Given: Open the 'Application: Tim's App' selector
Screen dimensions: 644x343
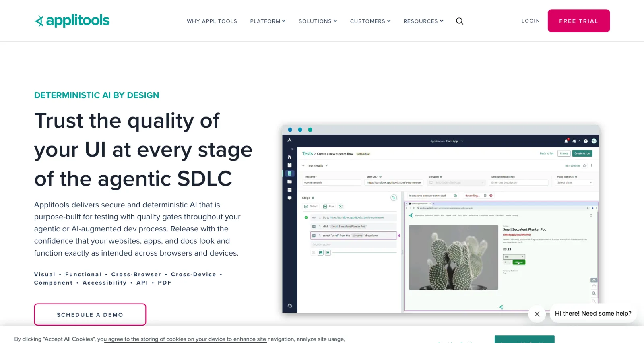Looking at the screenshot, I should (x=447, y=141).
